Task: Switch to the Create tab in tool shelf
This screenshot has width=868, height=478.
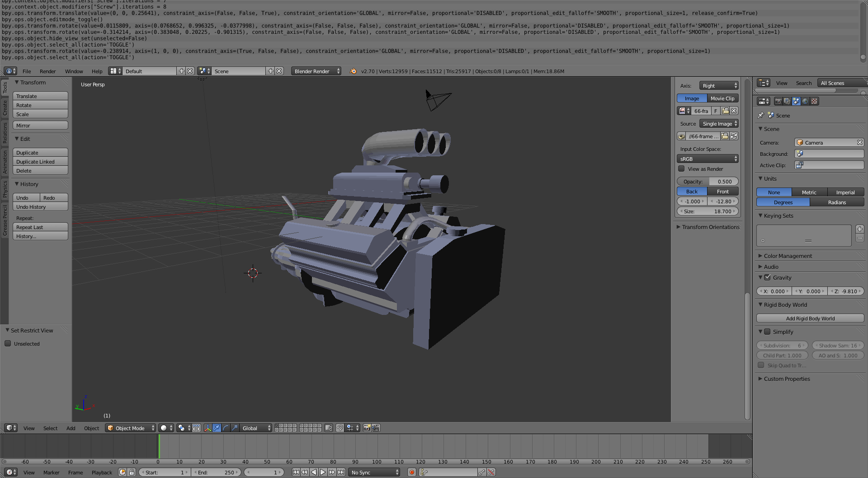Action: pyautogui.click(x=5, y=108)
